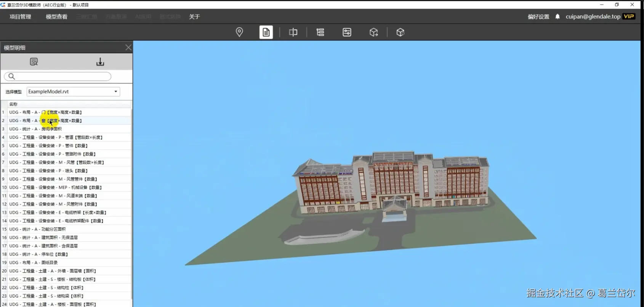Viewport: 644px width, 307px height.
Task: Select row 11 风道末端【数量】
Action: (66, 196)
